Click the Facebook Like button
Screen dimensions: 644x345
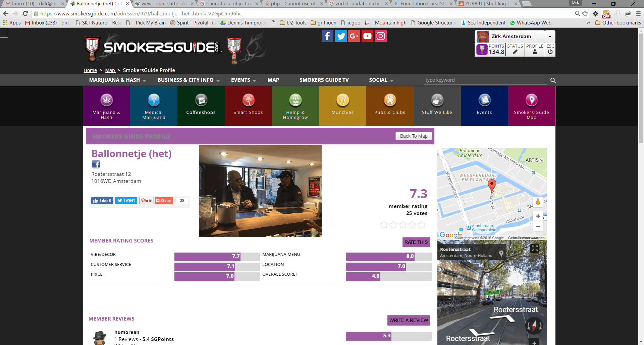pyautogui.click(x=102, y=201)
